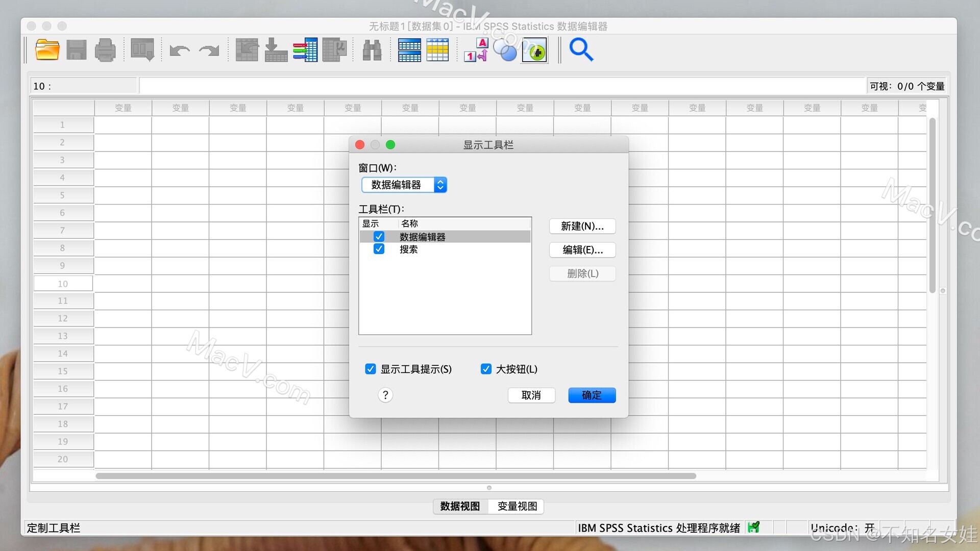Open help with the question mark button

pyautogui.click(x=385, y=395)
